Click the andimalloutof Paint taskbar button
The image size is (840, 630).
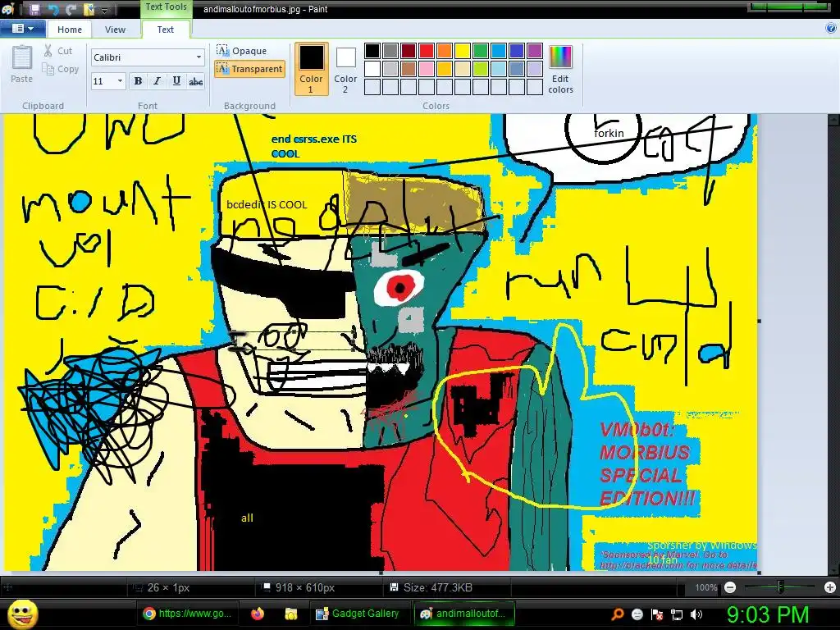pos(464,614)
